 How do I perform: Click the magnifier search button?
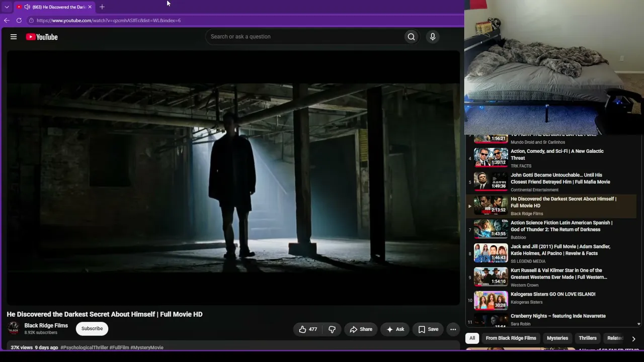pyautogui.click(x=411, y=37)
